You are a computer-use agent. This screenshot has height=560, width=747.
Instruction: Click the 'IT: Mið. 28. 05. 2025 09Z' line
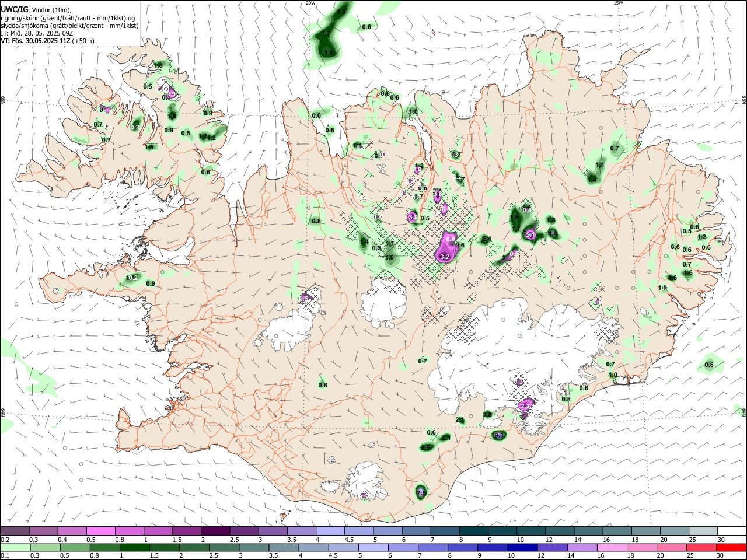(x=37, y=33)
